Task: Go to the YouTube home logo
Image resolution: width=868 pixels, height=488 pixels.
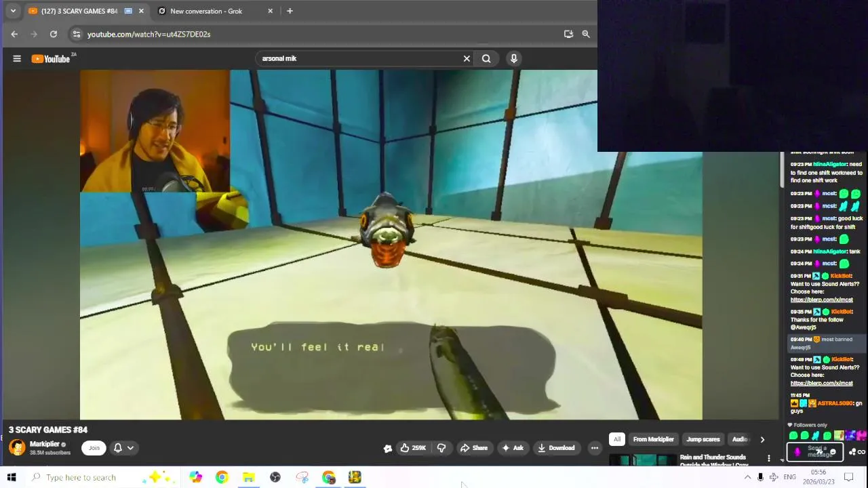Action: tap(50, 59)
